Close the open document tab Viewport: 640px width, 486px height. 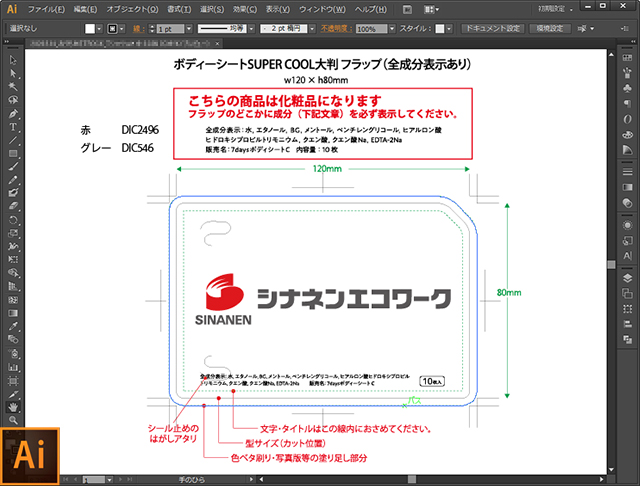pyautogui.click(x=218, y=43)
